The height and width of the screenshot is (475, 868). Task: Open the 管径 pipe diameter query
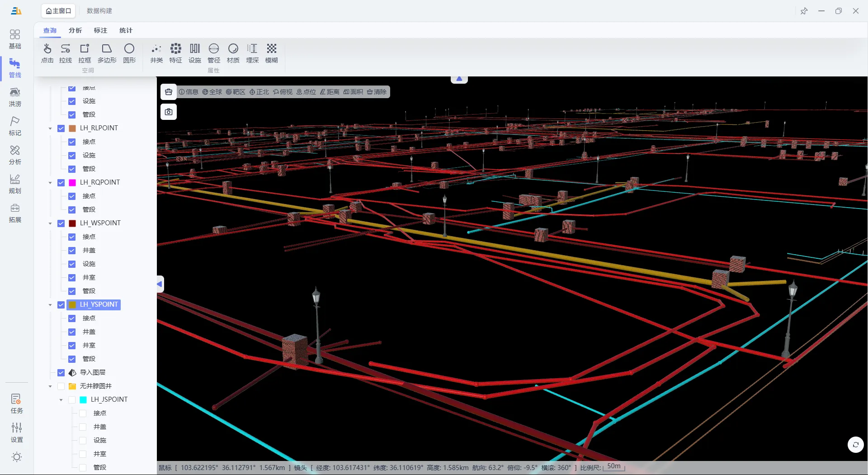pos(213,53)
